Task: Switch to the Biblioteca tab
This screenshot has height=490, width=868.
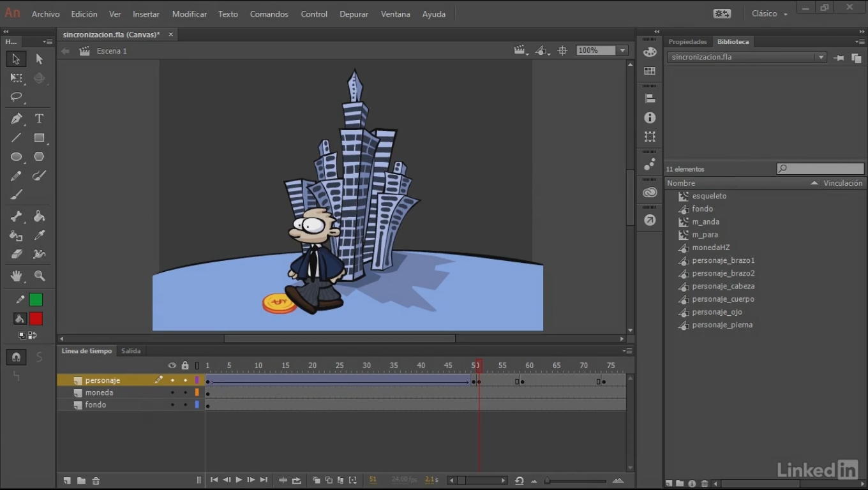Action: pyautogui.click(x=733, y=41)
